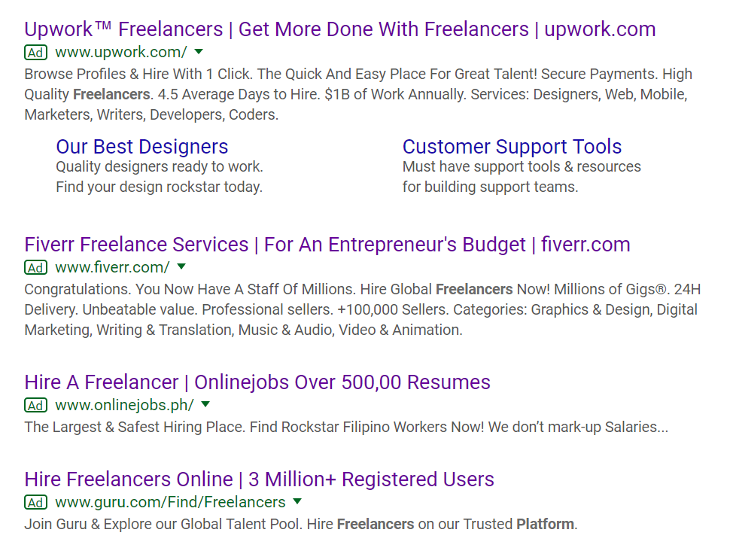Viewport: 733px width, 560px height.
Task: Expand the dropdown arrow beside www.guru.com/Find/Freelancers
Action: [297, 501]
